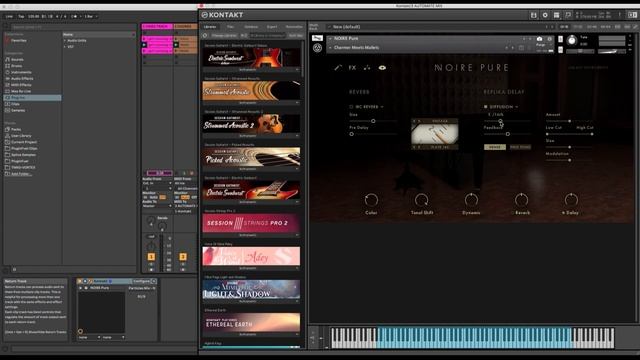Viewport: 640px width, 360px height.
Task: Toggle track 2 activator button
Action: [183, 257]
